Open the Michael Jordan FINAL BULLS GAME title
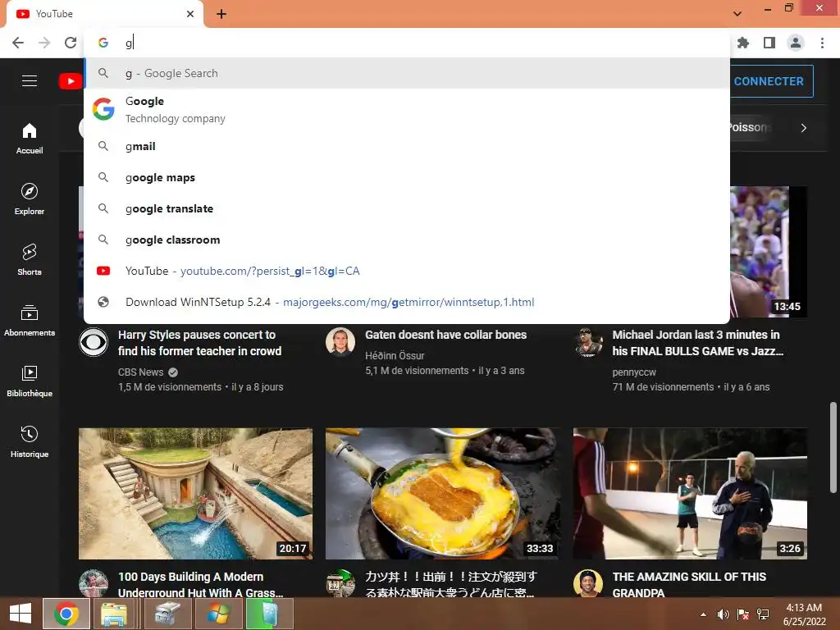The width and height of the screenshot is (840, 630). (697, 343)
